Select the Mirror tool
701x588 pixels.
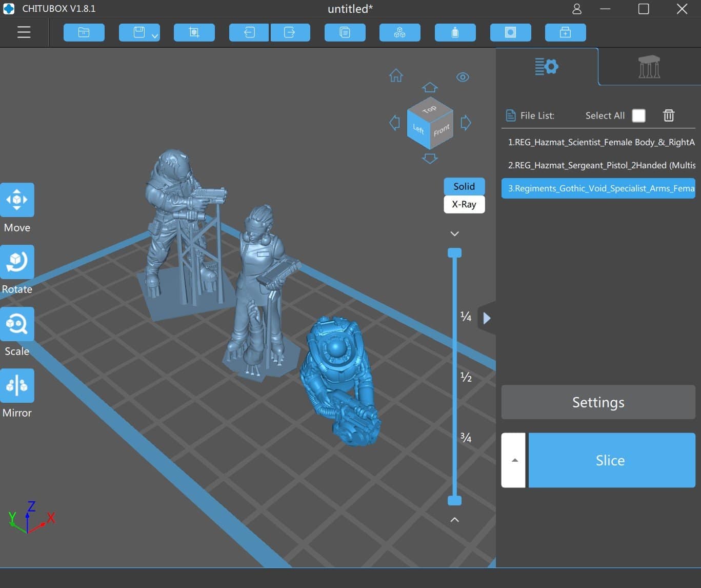17,385
